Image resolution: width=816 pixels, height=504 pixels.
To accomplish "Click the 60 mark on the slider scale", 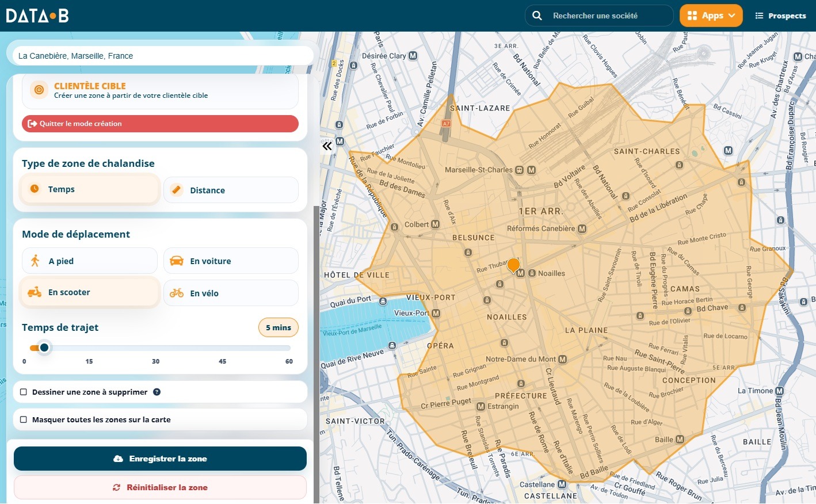I will [x=289, y=361].
